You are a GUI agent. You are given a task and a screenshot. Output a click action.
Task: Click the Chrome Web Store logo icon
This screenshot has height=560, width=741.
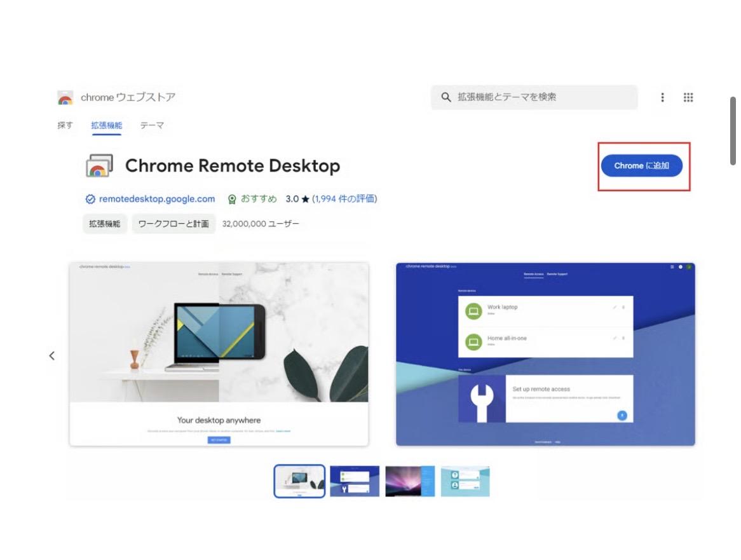coord(65,97)
